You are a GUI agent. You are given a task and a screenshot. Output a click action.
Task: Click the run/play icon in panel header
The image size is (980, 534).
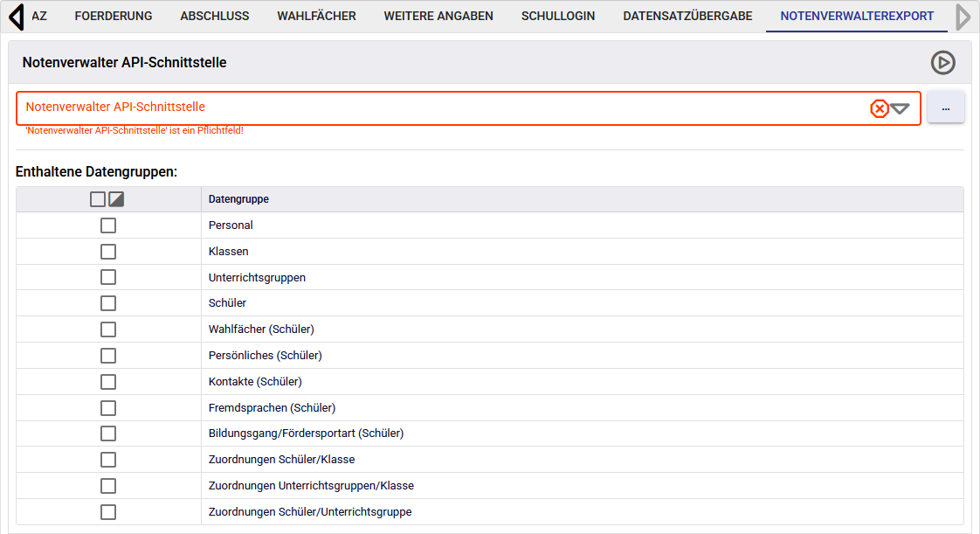[x=942, y=63]
